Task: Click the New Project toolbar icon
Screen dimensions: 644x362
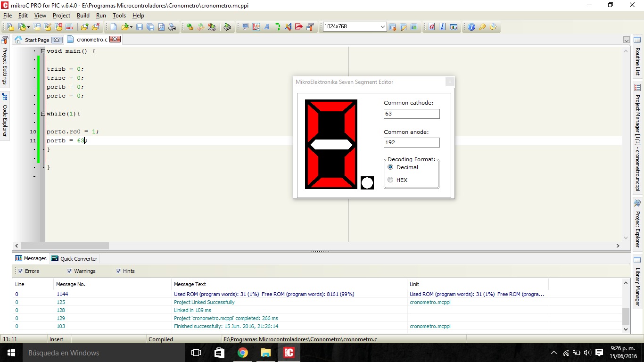Action: (x=10, y=27)
